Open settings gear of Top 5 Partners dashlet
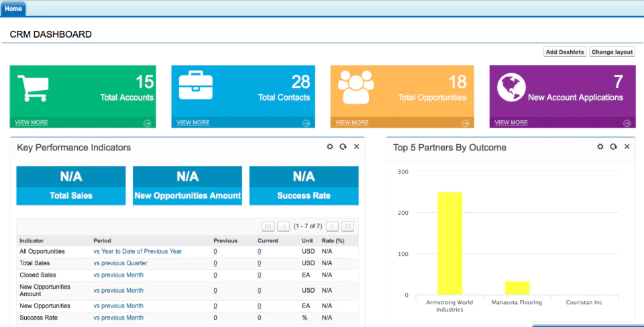The width and height of the screenshot is (644, 327). 600,146
